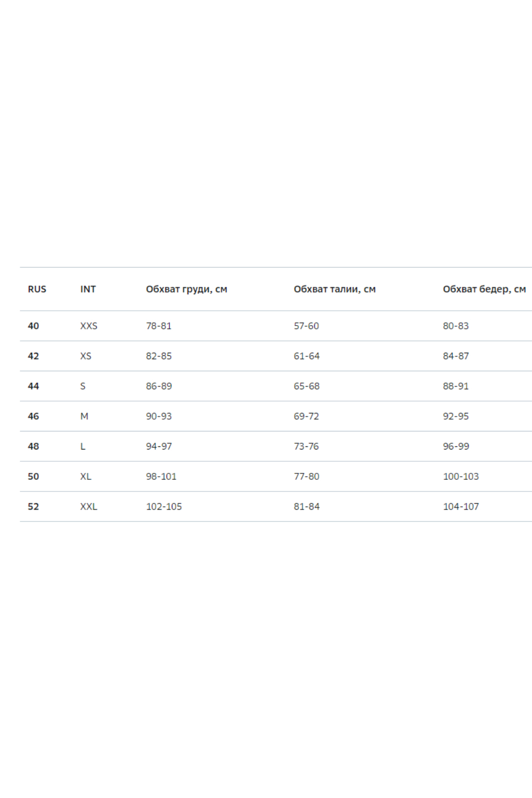The width and height of the screenshot is (532, 798).
Task: Click waist measurement 65-68 cell
Action: pyautogui.click(x=307, y=386)
